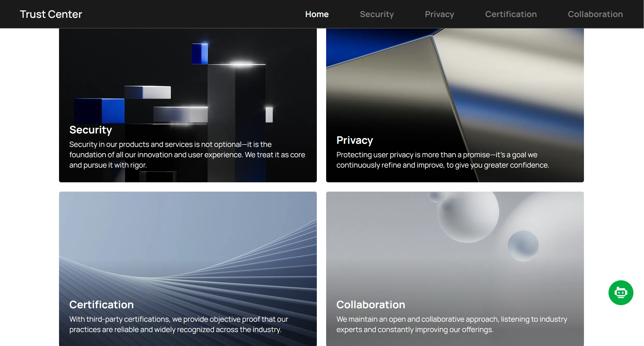Open the Security card with blue cubes

(x=188, y=105)
